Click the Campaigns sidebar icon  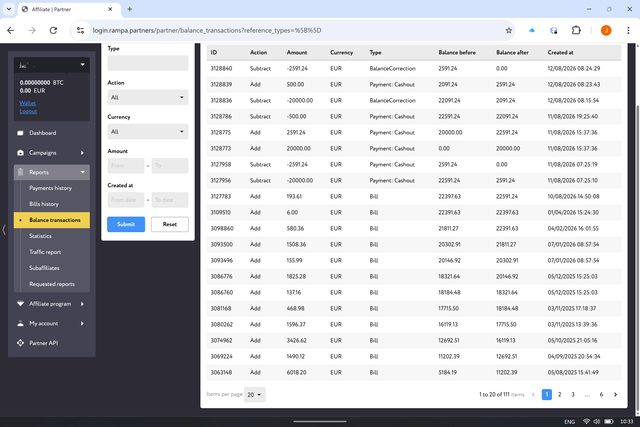point(20,153)
